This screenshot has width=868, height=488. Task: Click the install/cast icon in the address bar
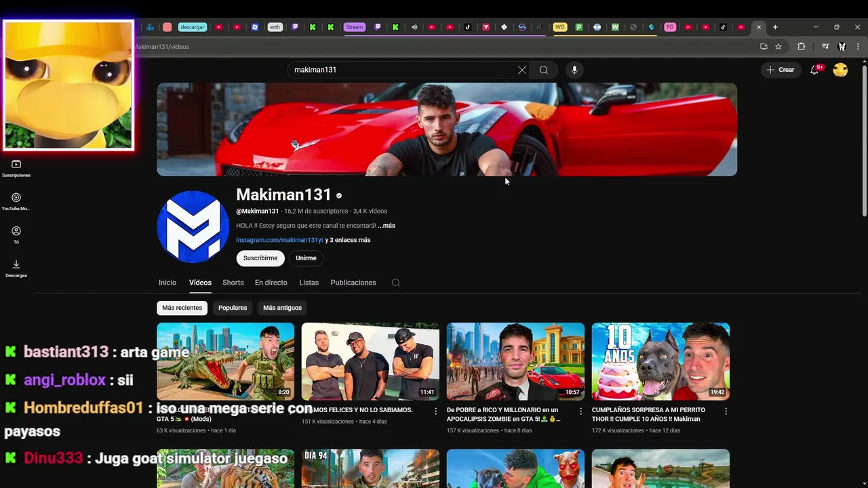click(764, 46)
